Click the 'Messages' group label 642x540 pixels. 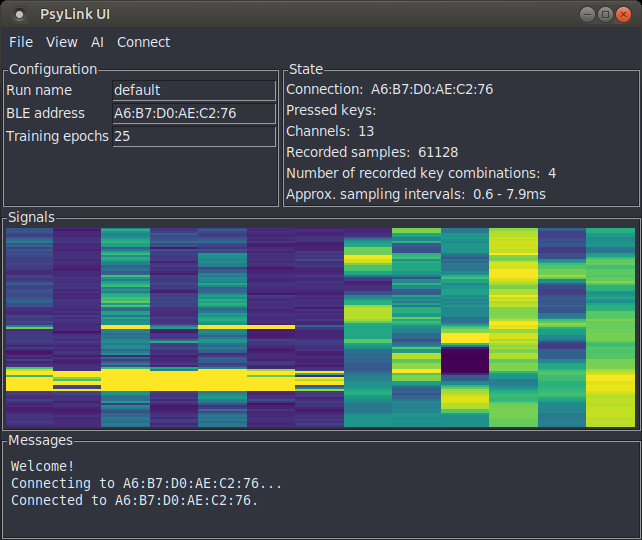coord(41,441)
